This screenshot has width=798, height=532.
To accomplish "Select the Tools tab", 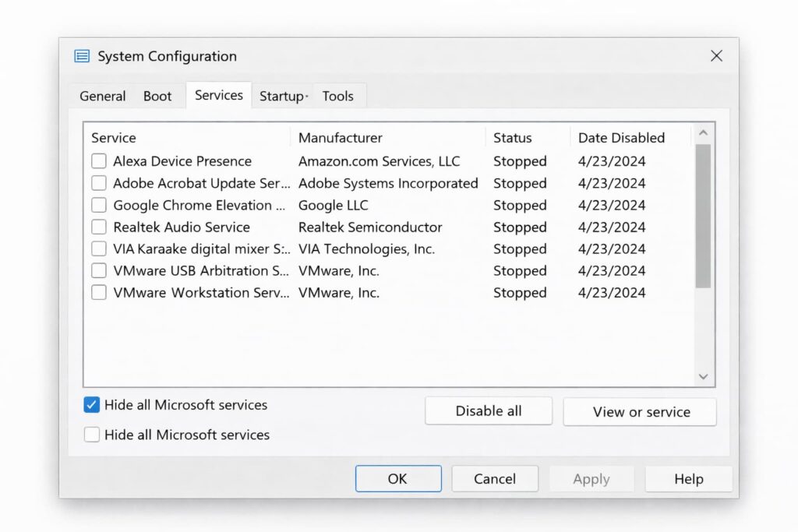I will coord(338,96).
